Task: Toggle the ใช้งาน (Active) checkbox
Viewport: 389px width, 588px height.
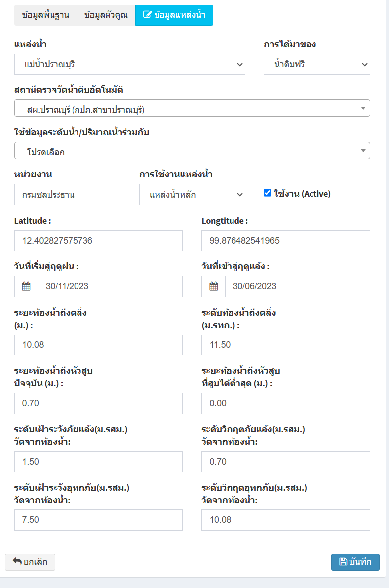Action: tap(267, 193)
